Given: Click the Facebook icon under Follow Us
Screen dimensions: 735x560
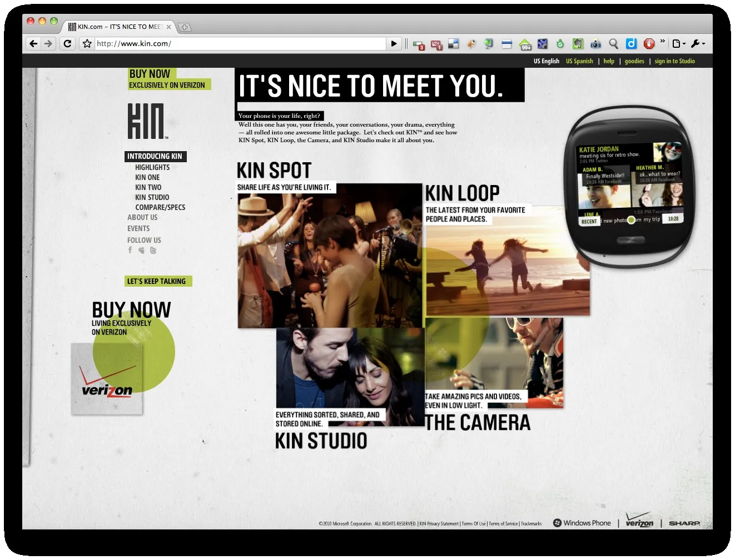Looking at the screenshot, I should point(130,250).
